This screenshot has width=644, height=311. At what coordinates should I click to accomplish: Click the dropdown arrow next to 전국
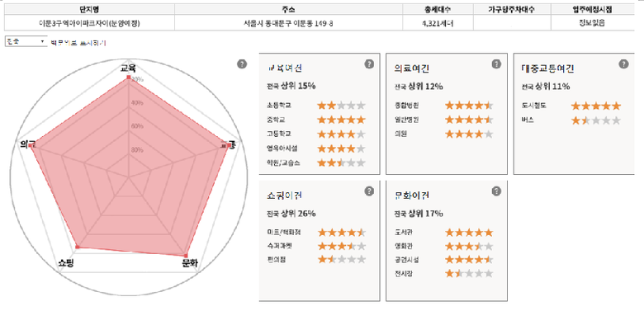click(42, 42)
